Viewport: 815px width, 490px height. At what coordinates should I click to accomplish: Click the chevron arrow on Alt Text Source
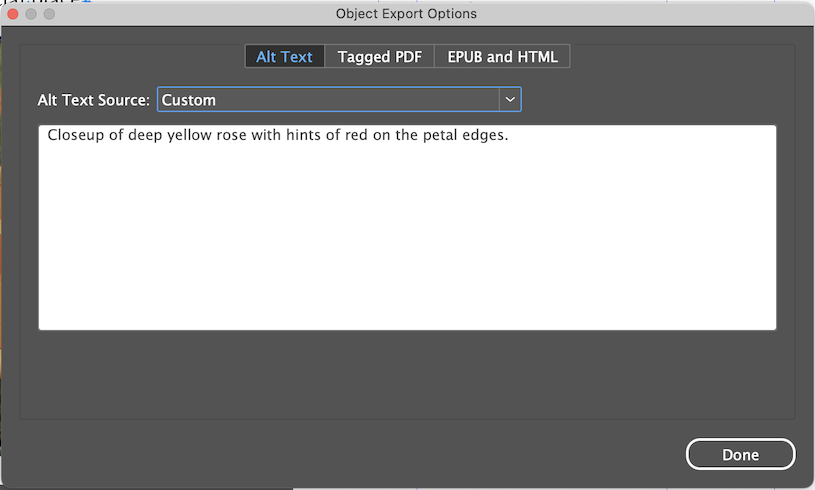[510, 100]
